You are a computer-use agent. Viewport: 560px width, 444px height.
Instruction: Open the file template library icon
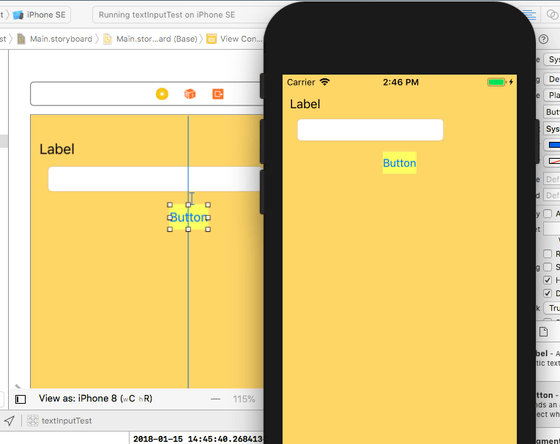543,332
